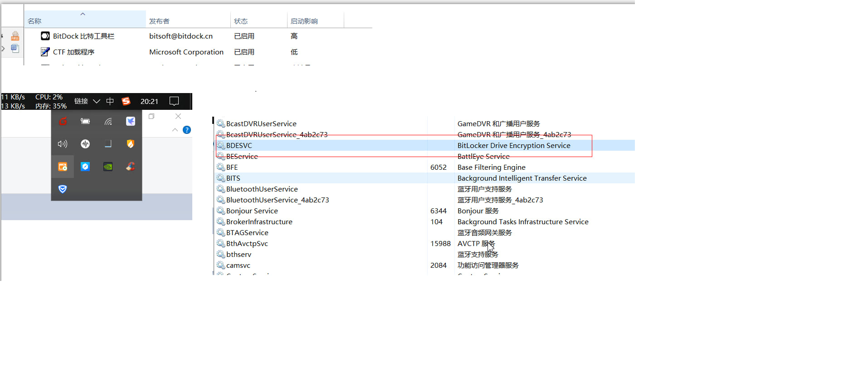This screenshot has width=868, height=374.
Task: Select the BrokerInfrastructure service name
Action: (x=259, y=221)
